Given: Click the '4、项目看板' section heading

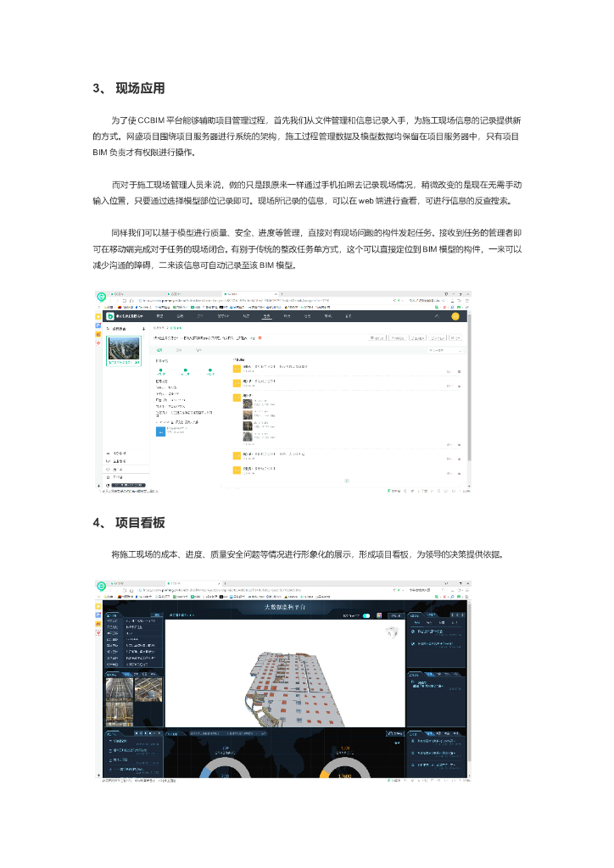Looking at the screenshot, I should [x=128, y=522].
